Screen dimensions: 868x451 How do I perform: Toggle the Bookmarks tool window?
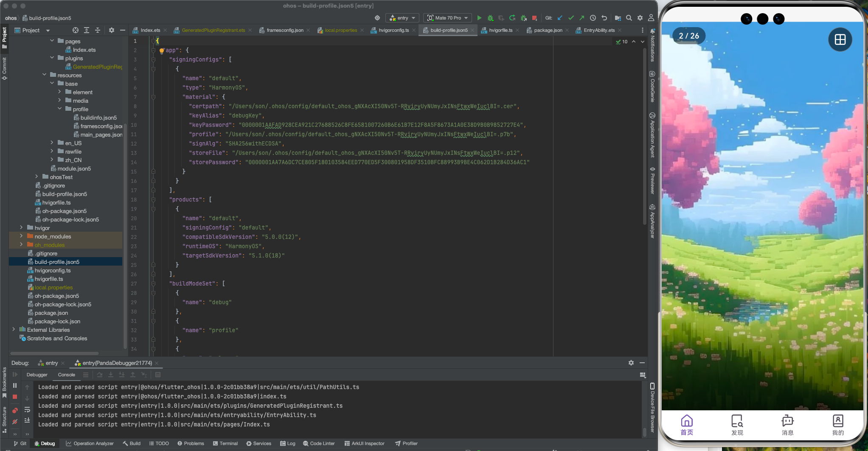click(4, 383)
